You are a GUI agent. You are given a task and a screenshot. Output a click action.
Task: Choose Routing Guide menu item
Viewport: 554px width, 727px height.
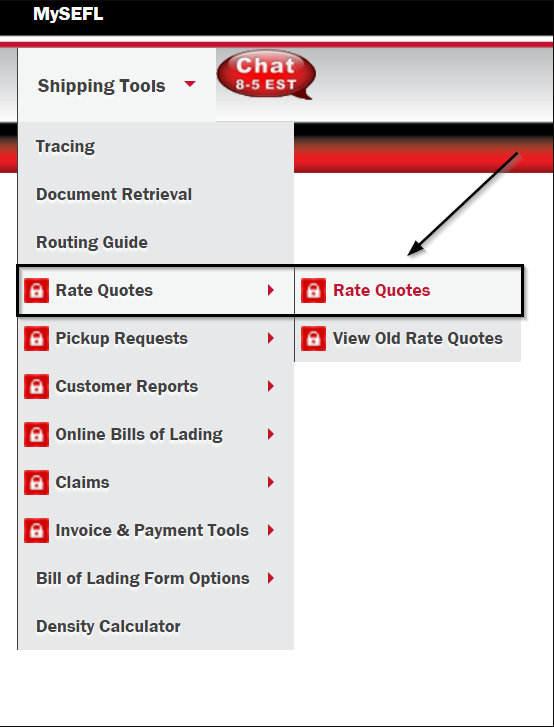[x=92, y=242]
